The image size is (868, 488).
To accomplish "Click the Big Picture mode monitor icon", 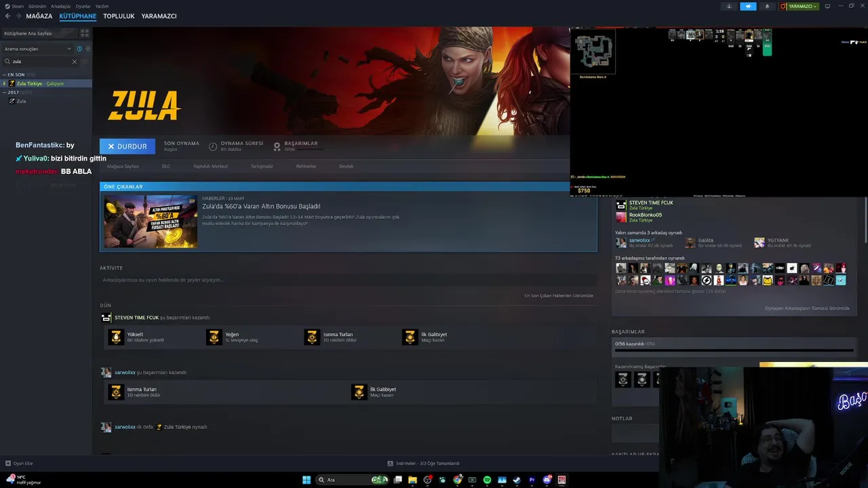I will tap(827, 6).
